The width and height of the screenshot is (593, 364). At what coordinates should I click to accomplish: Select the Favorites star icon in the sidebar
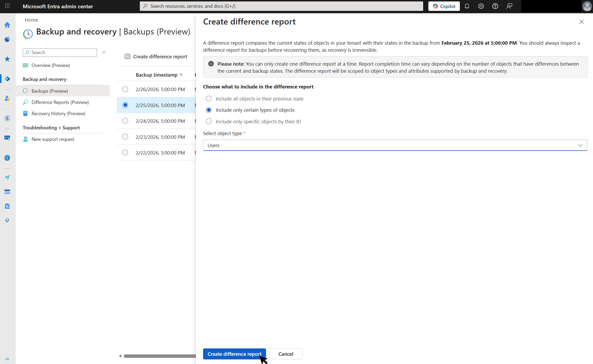7,59
